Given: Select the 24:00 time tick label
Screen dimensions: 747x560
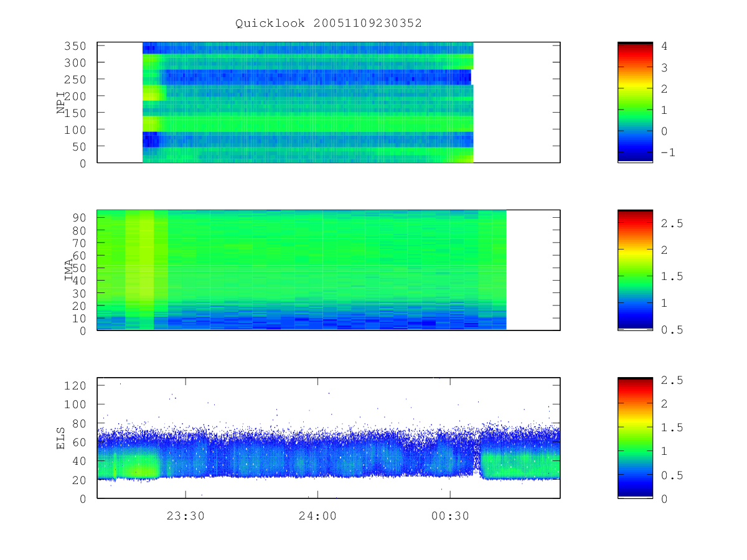Looking at the screenshot, I should (317, 516).
